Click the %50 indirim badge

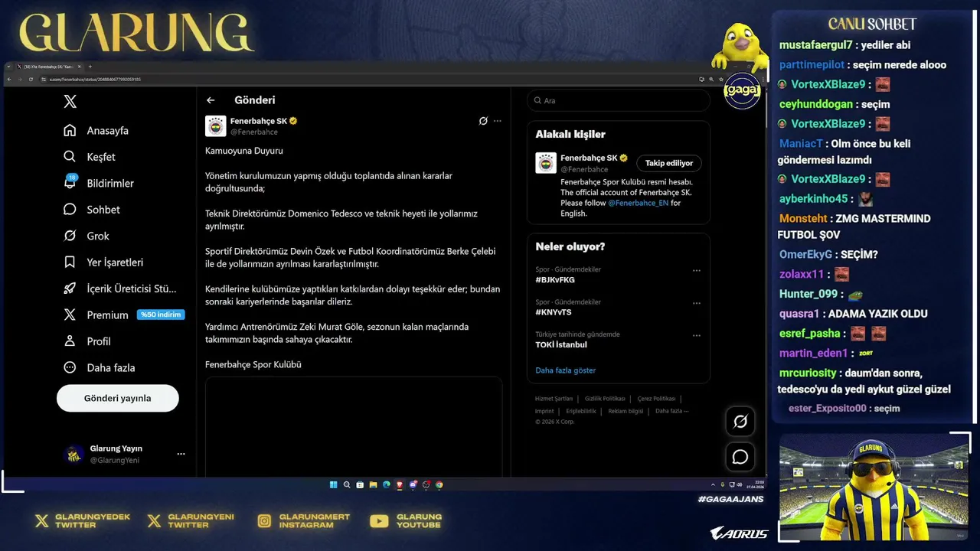pyautogui.click(x=161, y=315)
